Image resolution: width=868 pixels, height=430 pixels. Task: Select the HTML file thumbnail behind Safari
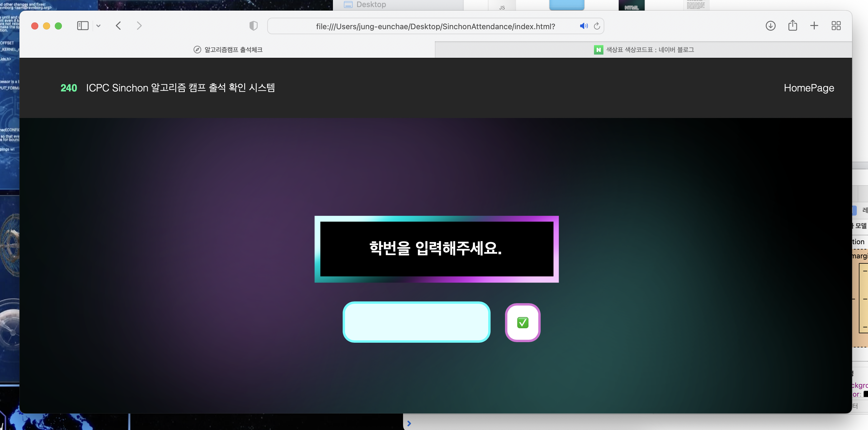click(x=631, y=5)
